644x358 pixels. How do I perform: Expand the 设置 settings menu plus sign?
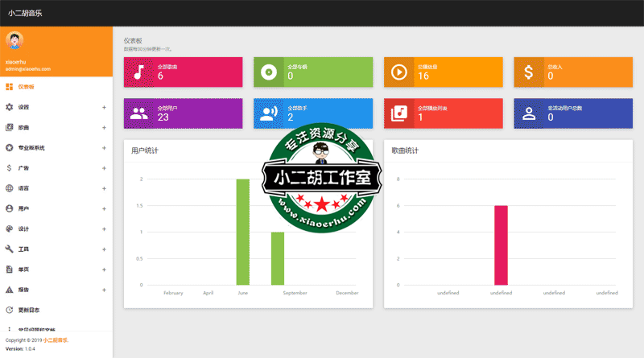[104, 107]
